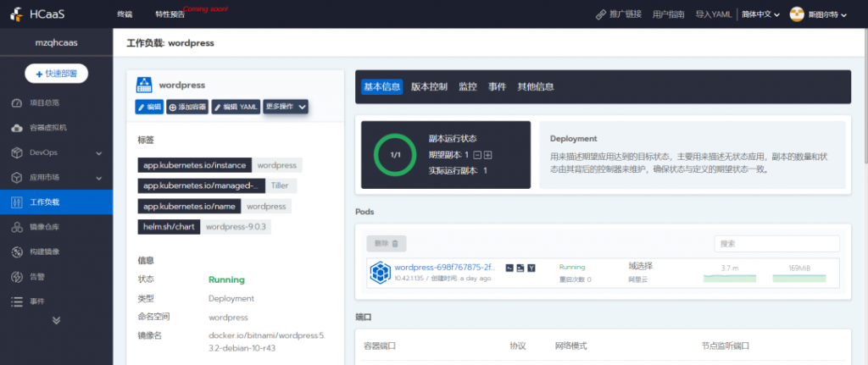Image resolution: width=868 pixels, height=365 pixels.
Task: Click the 告警 alert icon
Action: 17,277
